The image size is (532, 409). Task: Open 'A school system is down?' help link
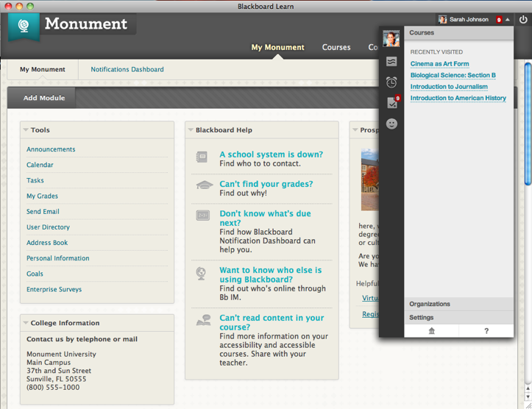271,154
